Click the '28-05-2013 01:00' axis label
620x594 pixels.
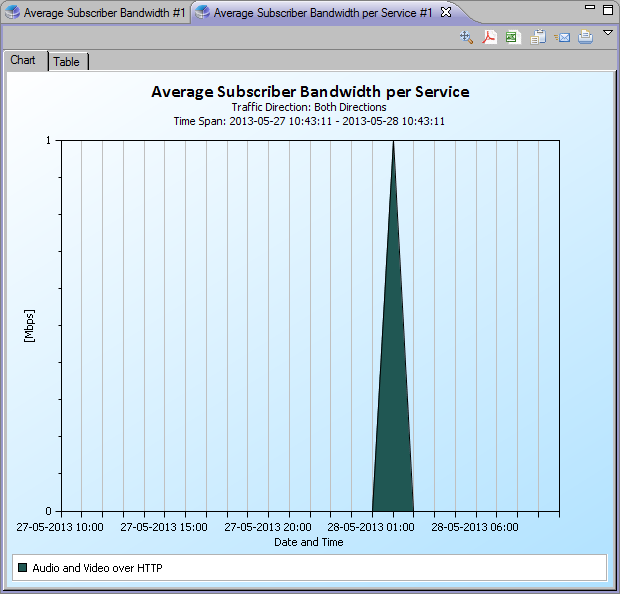tap(371, 527)
